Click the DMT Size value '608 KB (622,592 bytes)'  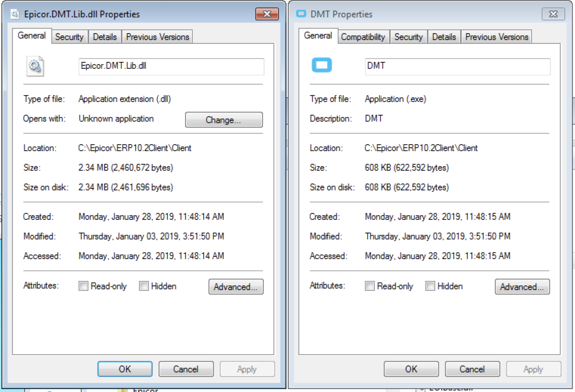[x=407, y=168]
